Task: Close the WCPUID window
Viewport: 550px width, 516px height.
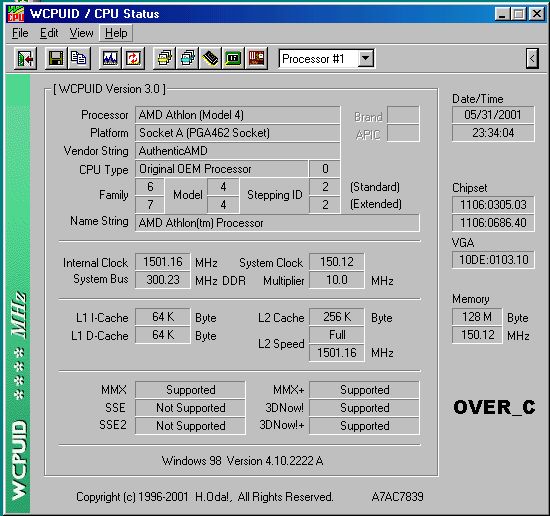Action: 537,14
